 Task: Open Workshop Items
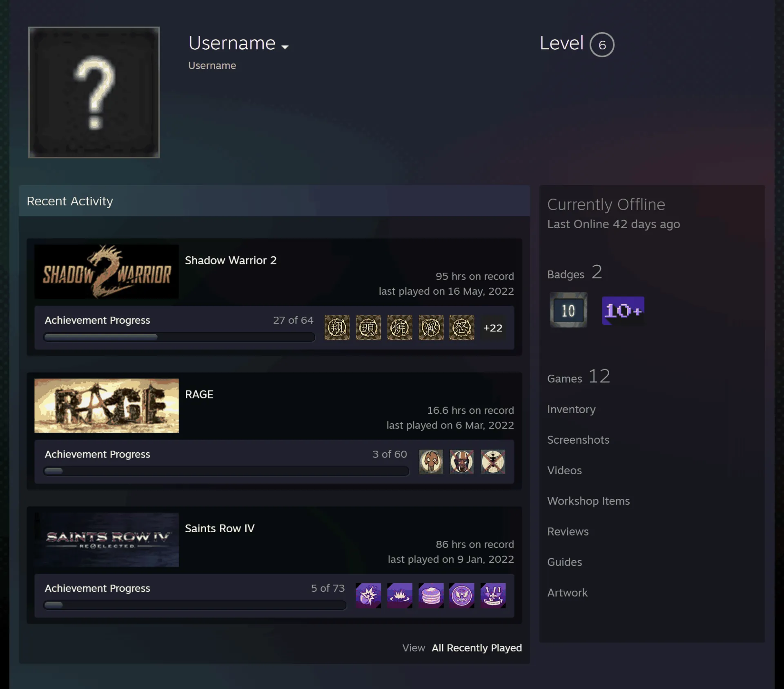pos(588,501)
